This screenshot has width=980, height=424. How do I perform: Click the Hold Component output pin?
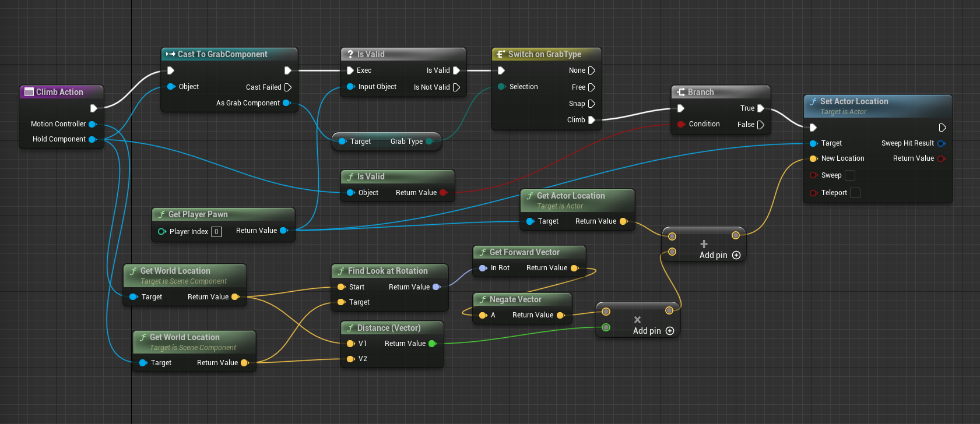pos(92,139)
